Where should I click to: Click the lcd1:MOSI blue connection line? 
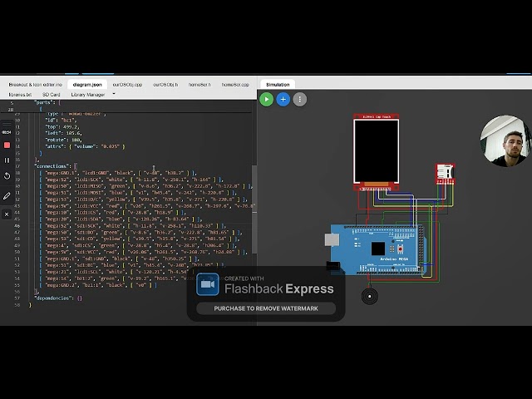click(x=138, y=193)
